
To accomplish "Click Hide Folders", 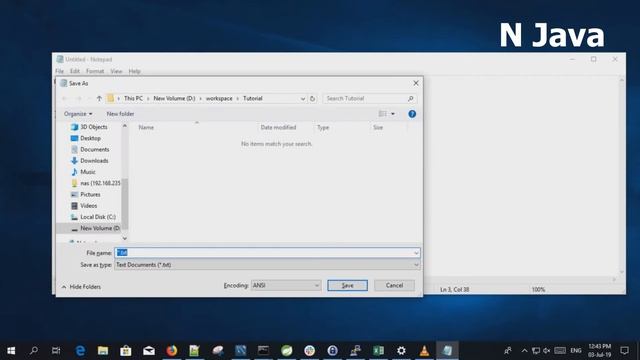I will [81, 287].
